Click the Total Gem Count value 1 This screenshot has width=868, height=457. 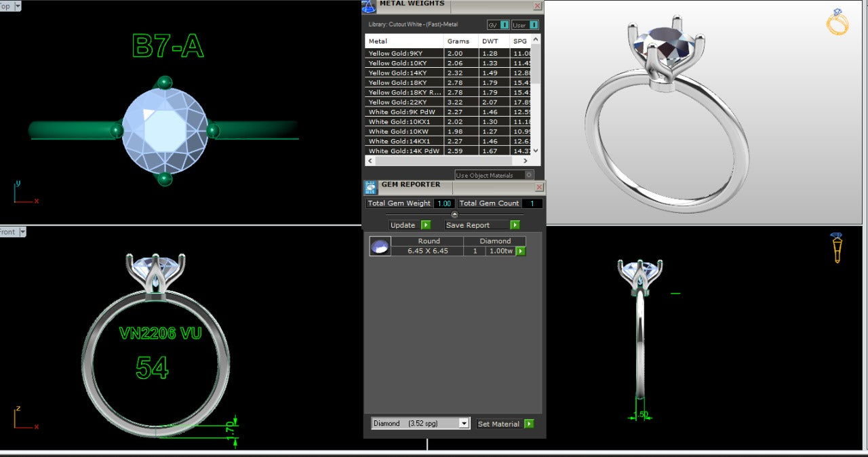click(532, 203)
